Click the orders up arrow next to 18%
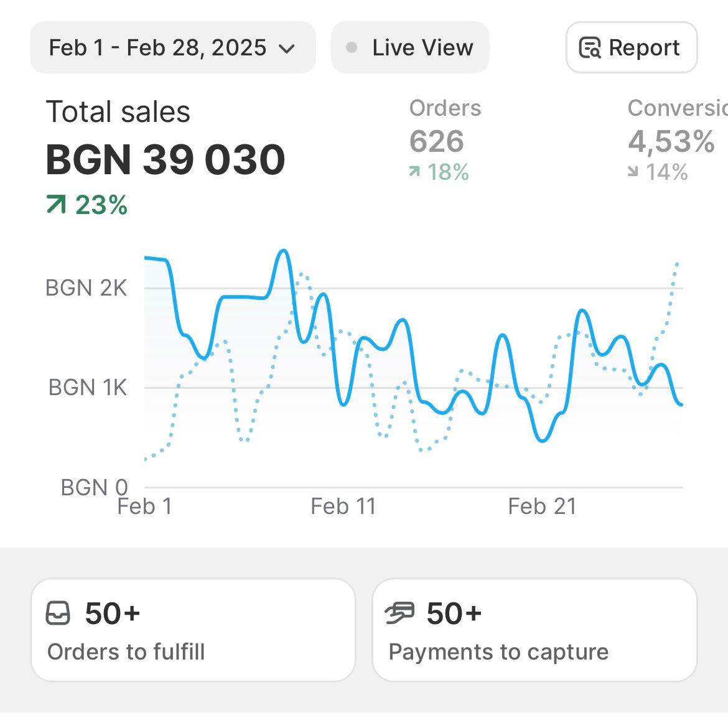 [x=414, y=172]
